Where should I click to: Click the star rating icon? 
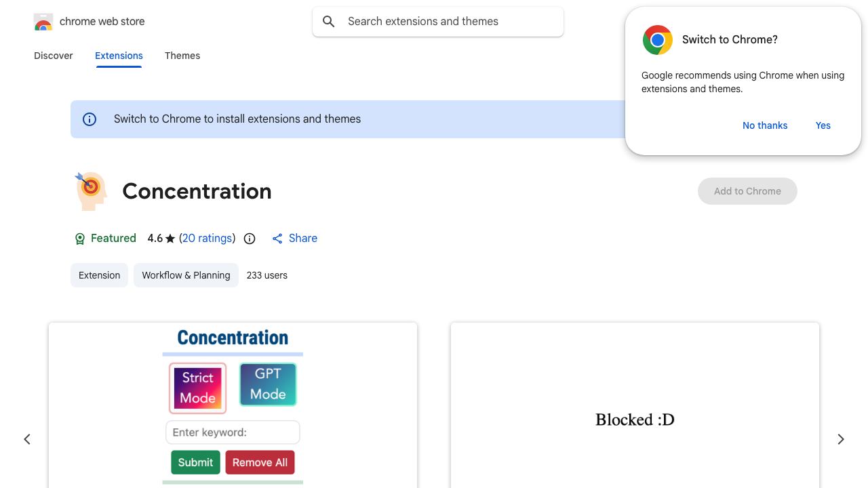click(x=170, y=239)
